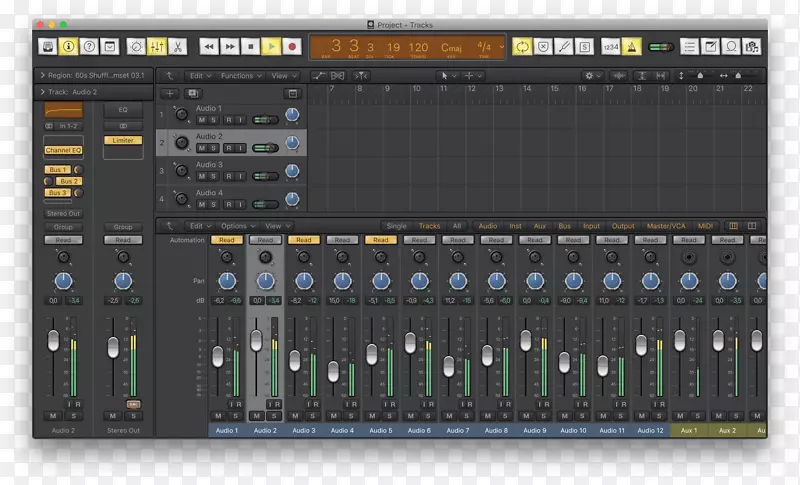This screenshot has height=485, width=800.
Task: Mute the Audio 1 track in header
Action: point(201,119)
